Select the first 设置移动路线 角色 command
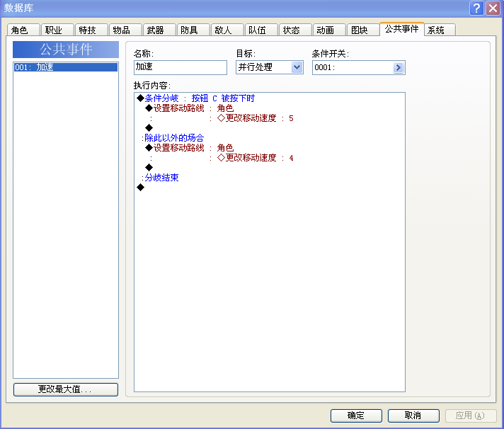504x429 pixels. 189,108
